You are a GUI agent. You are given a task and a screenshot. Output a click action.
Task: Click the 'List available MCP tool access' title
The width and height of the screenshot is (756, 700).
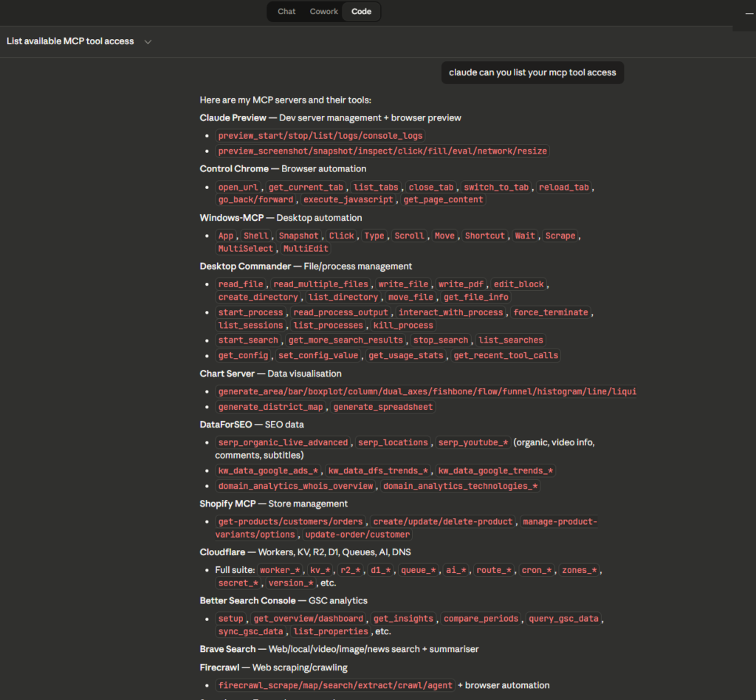point(70,41)
